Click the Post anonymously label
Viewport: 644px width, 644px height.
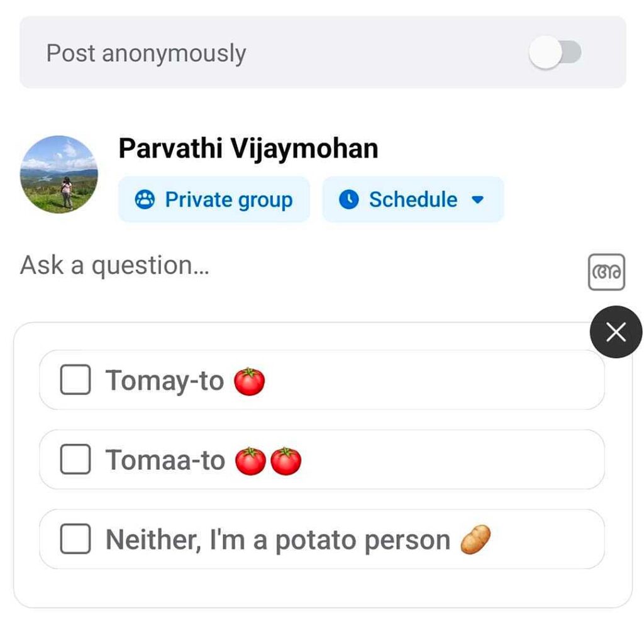tap(146, 53)
